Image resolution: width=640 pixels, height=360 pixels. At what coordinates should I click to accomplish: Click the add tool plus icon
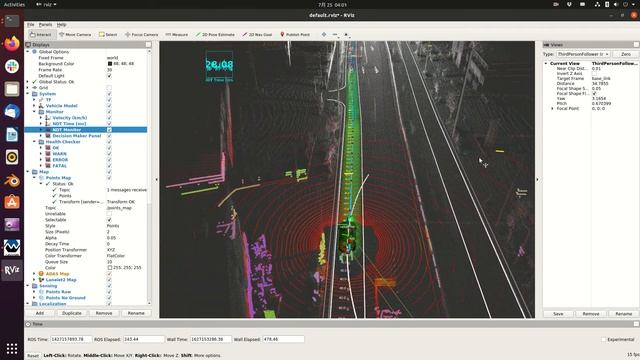[324, 35]
